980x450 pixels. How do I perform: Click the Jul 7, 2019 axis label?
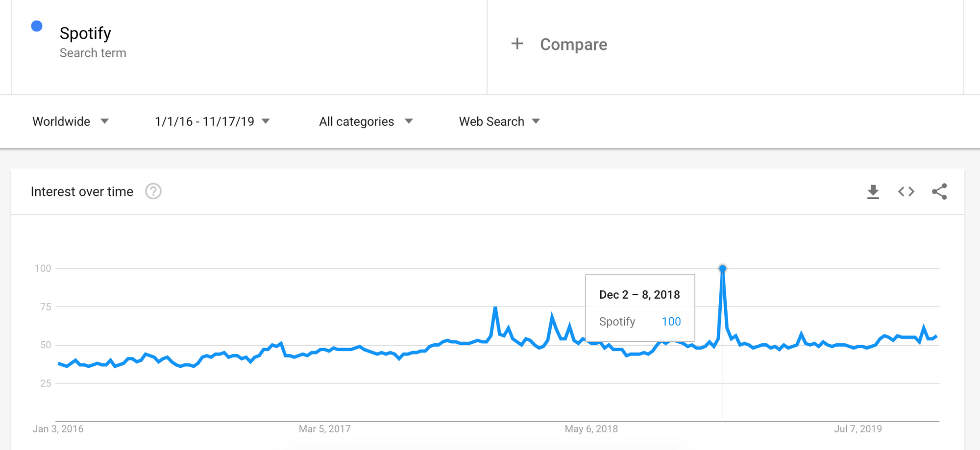pos(857,429)
